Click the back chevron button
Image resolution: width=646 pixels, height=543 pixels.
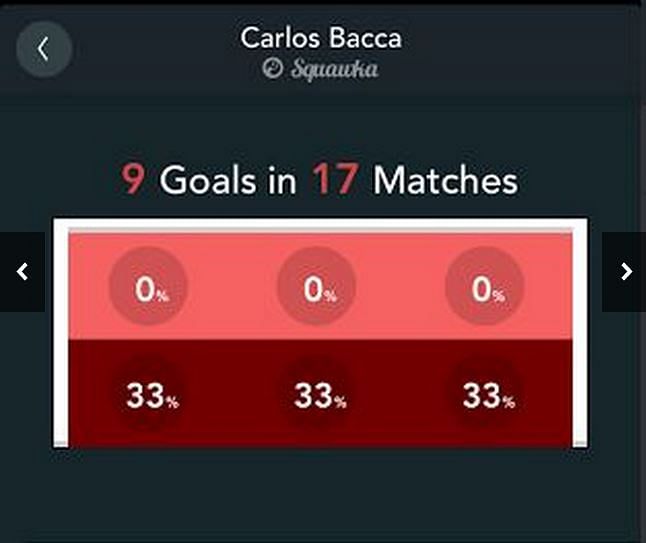43,50
